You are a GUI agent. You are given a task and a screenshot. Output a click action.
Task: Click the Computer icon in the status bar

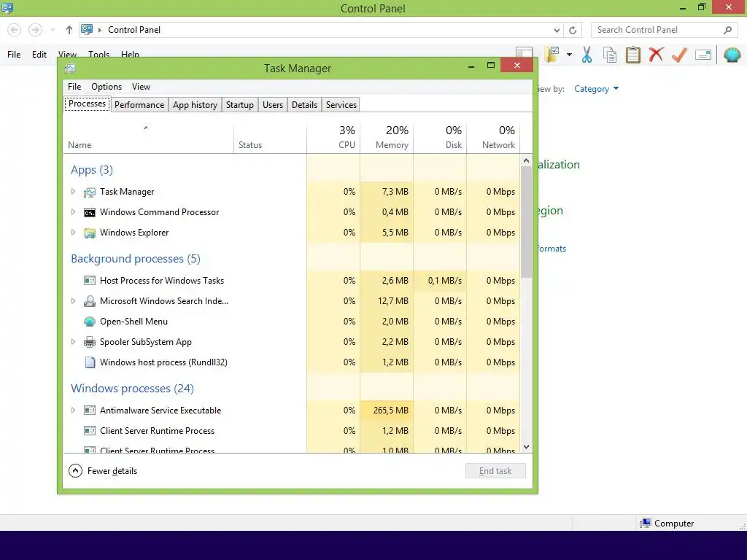[645, 524]
